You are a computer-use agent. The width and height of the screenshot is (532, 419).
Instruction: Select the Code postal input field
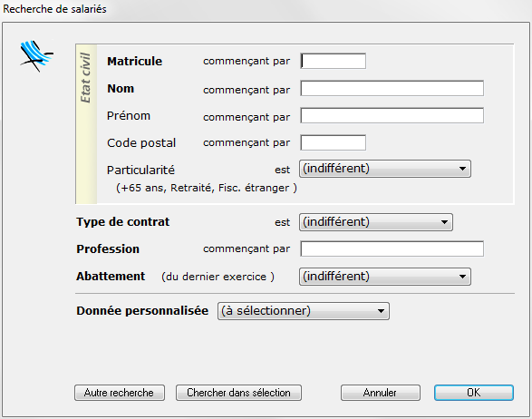point(334,142)
